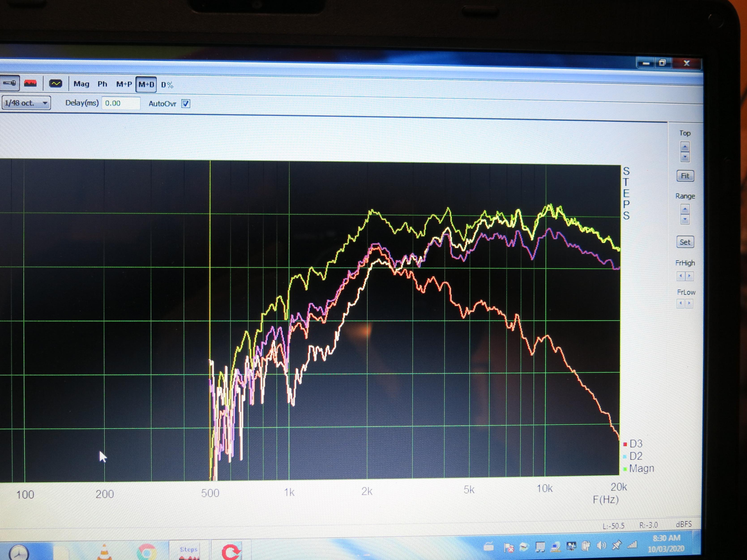Click the F(Hz) axis title
This screenshot has height=560, width=747.
[606, 500]
